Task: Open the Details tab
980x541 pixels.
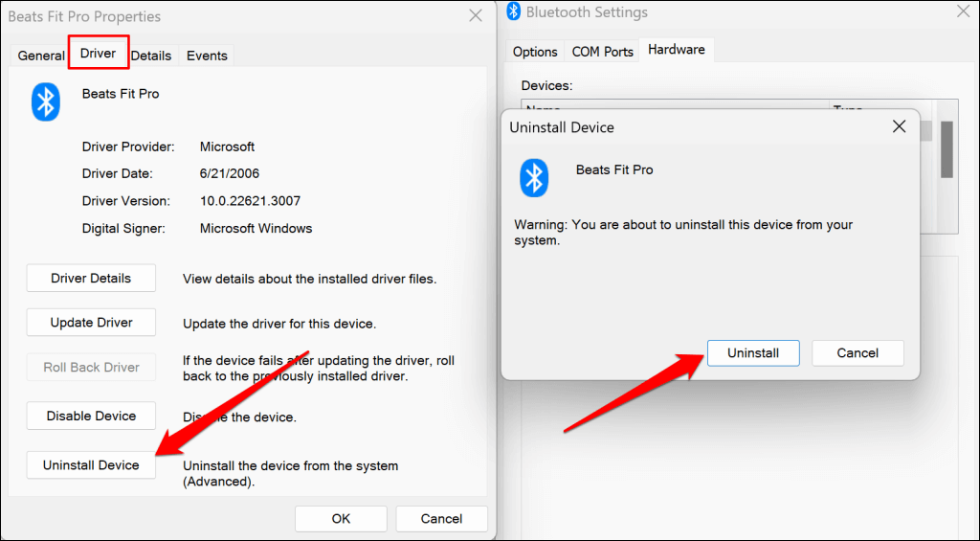Action: click(x=151, y=56)
